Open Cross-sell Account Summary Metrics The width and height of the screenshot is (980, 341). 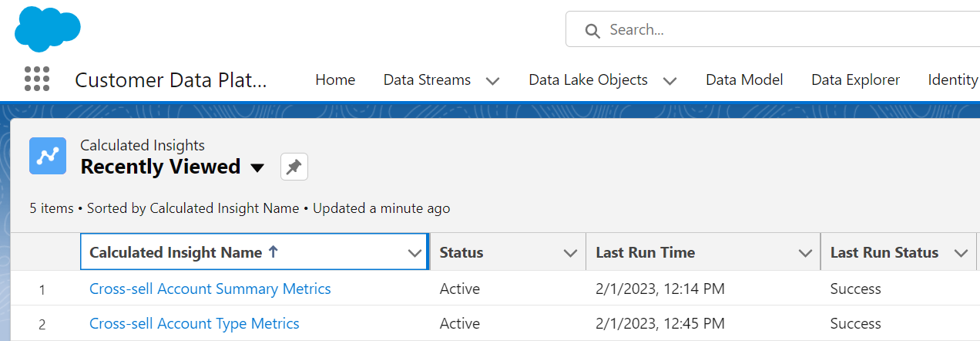pyautogui.click(x=210, y=289)
